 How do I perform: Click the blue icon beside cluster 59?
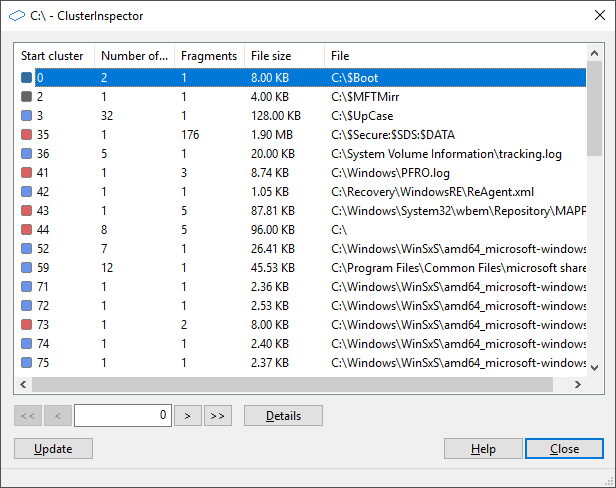pos(26,268)
